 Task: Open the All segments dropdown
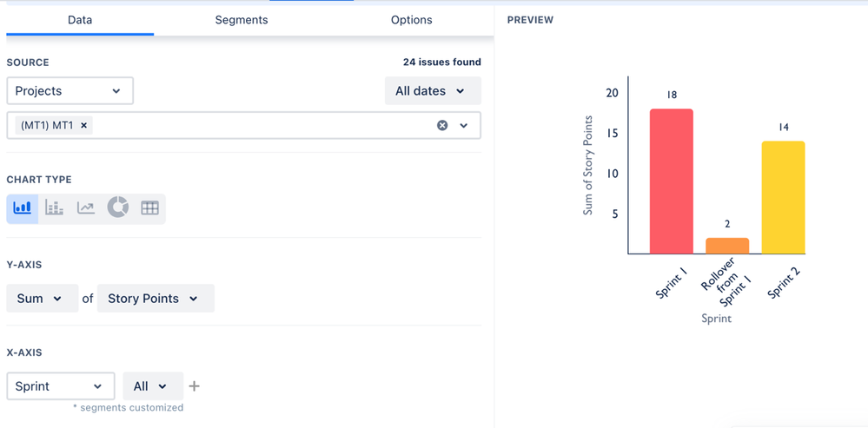(x=153, y=386)
